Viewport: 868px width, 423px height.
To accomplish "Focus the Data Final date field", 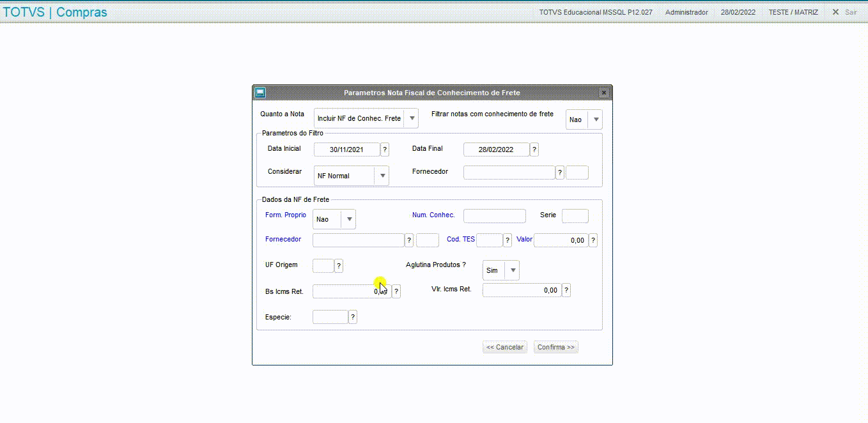I will tap(497, 150).
